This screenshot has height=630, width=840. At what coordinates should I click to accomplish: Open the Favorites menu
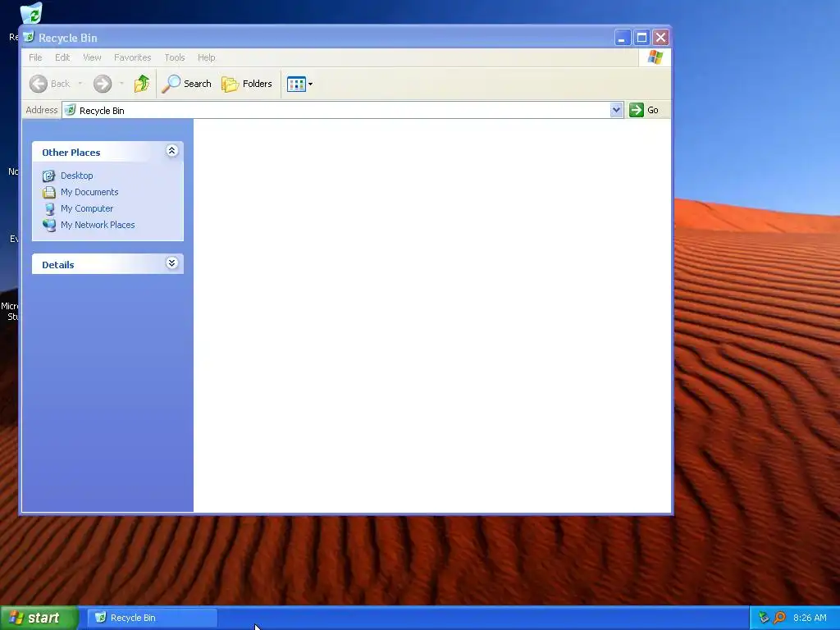(132, 57)
